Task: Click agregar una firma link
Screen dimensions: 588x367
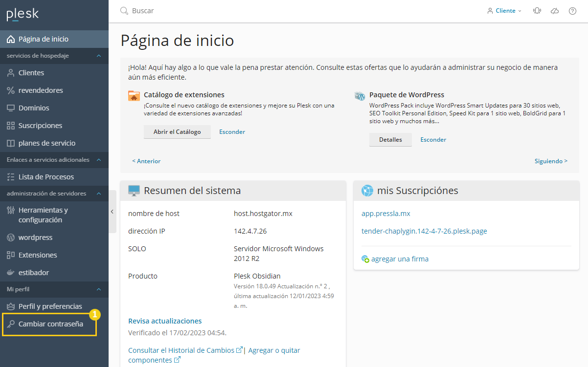Action: (x=400, y=259)
